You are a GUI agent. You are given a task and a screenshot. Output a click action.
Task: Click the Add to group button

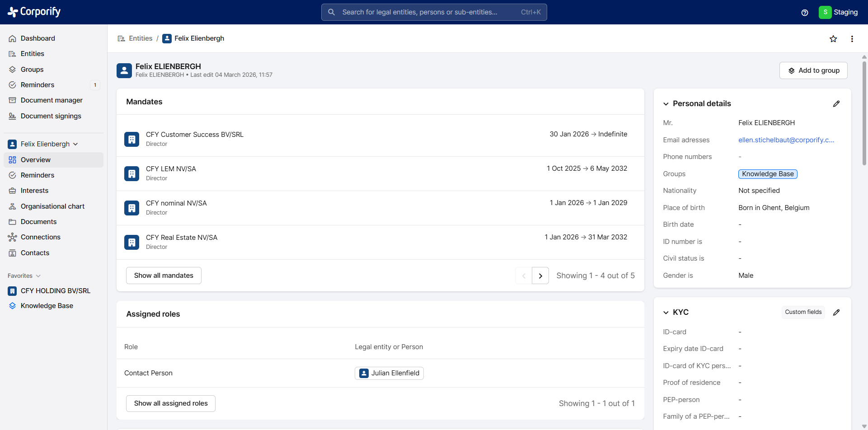click(x=813, y=70)
